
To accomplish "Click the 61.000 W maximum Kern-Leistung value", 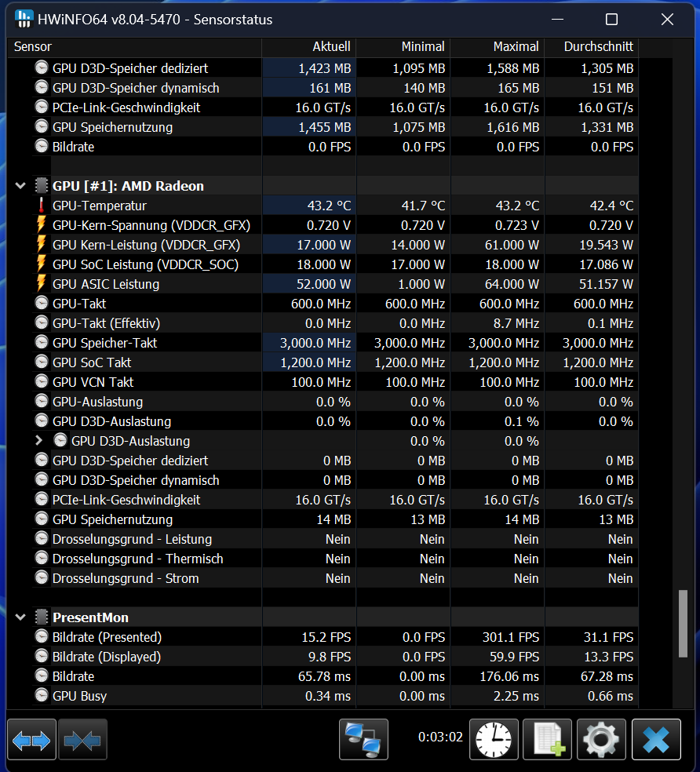I will coord(512,245).
